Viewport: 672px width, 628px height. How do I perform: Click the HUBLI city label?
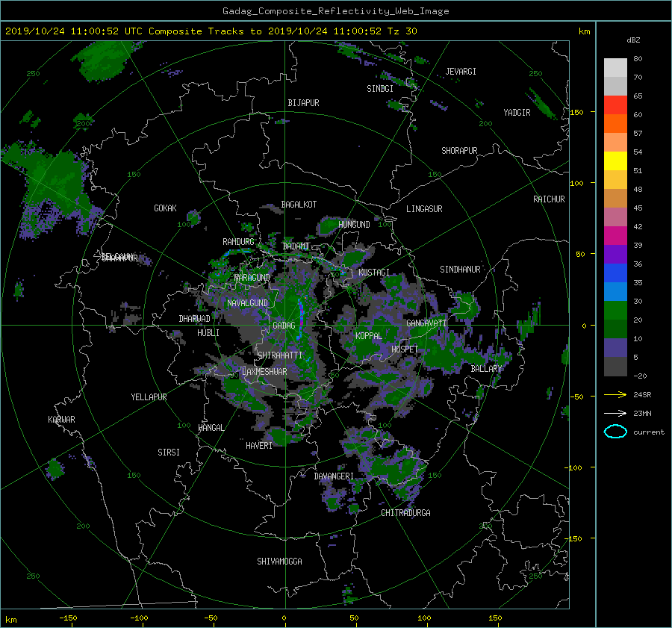point(208,332)
